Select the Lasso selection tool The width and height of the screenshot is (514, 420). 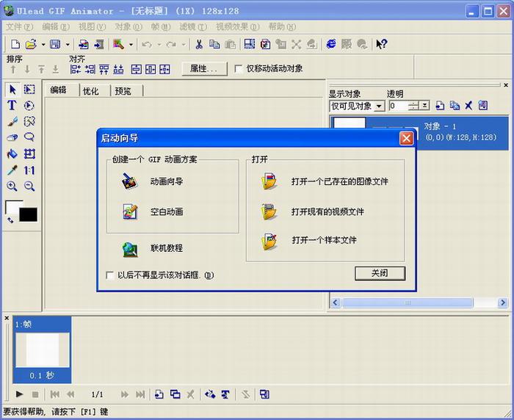pyautogui.click(x=29, y=137)
